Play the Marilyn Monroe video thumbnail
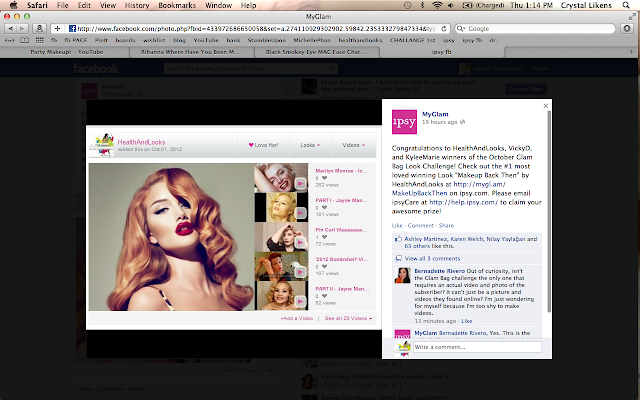Image resolution: width=640 pixels, height=400 pixels. click(281, 178)
